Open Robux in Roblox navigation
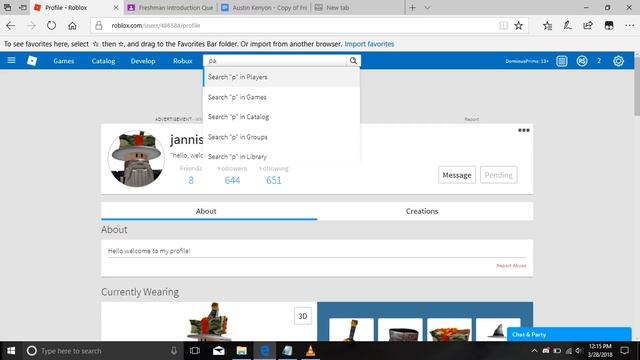This screenshot has height=360, width=640. point(182,61)
